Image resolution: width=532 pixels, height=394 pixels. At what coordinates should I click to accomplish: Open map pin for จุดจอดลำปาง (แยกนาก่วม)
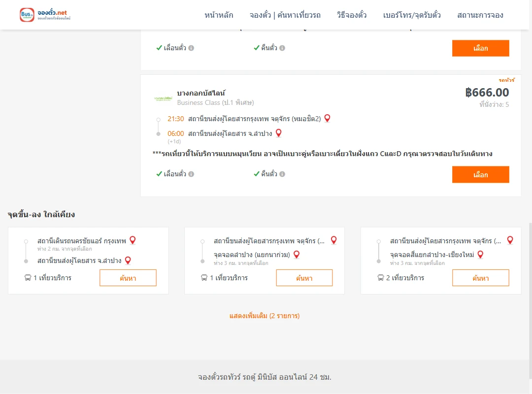[x=297, y=255]
